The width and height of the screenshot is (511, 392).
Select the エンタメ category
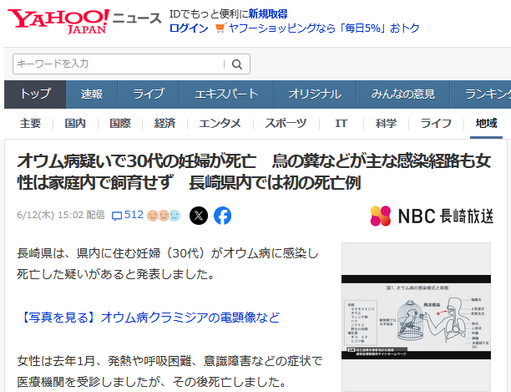point(220,123)
